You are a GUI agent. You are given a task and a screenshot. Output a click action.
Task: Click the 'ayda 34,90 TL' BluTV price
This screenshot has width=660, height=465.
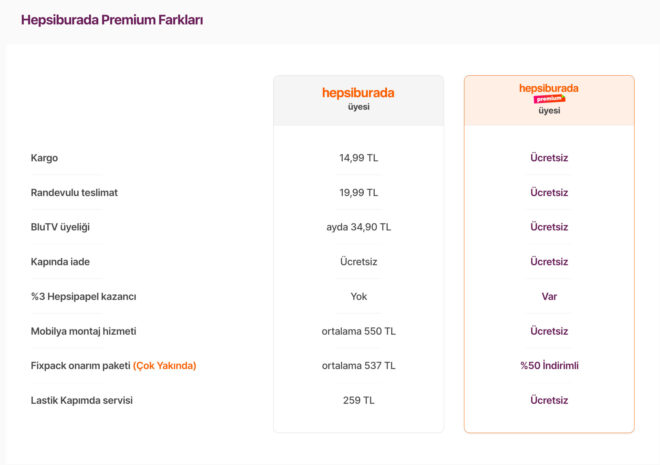[358, 227]
